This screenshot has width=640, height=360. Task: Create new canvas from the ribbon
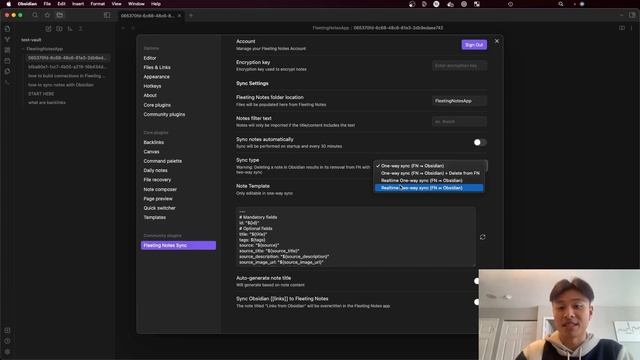[x=7, y=50]
